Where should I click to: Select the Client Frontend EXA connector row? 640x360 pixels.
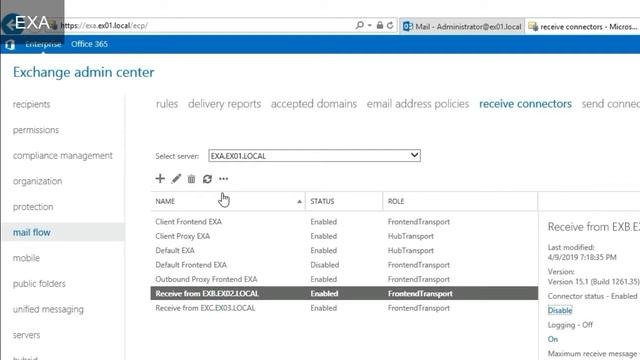(x=344, y=222)
